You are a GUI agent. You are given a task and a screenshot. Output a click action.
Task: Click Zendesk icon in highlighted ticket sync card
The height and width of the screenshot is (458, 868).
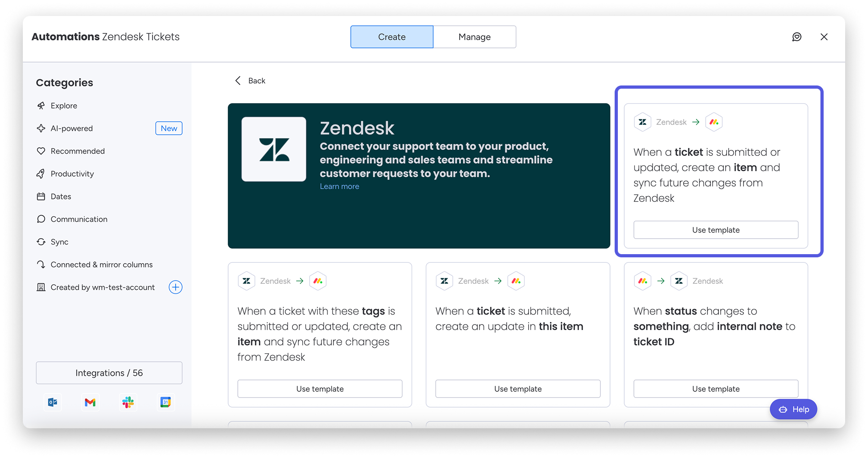(x=643, y=122)
